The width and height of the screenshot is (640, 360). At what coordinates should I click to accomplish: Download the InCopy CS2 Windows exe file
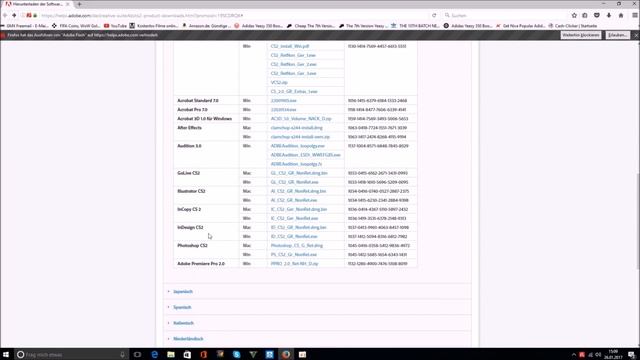(x=294, y=218)
